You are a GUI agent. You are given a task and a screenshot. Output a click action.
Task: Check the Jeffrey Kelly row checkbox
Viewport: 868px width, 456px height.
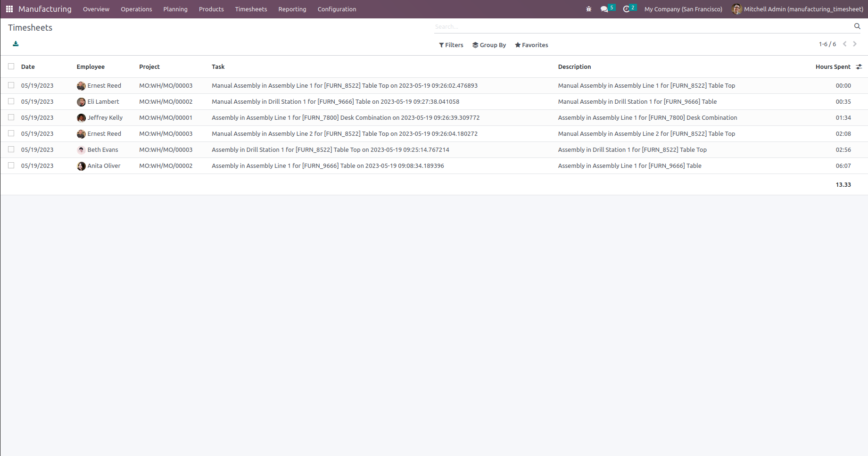click(11, 117)
